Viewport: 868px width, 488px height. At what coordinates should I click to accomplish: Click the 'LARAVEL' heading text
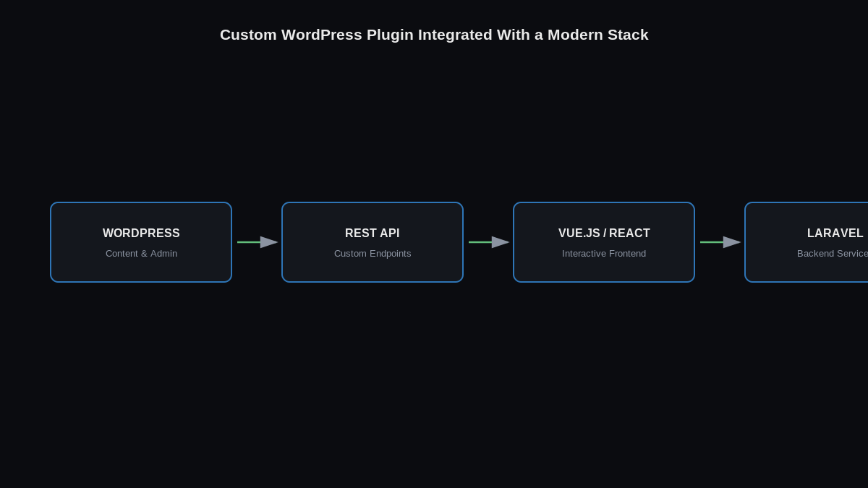[x=835, y=234]
